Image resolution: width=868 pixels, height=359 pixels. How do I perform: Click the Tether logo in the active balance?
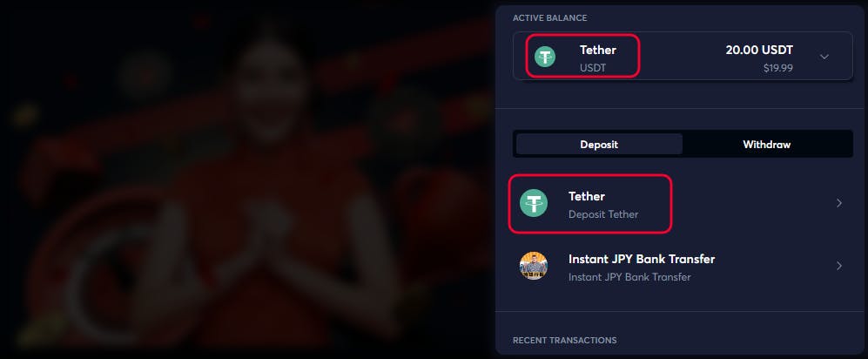tap(545, 57)
